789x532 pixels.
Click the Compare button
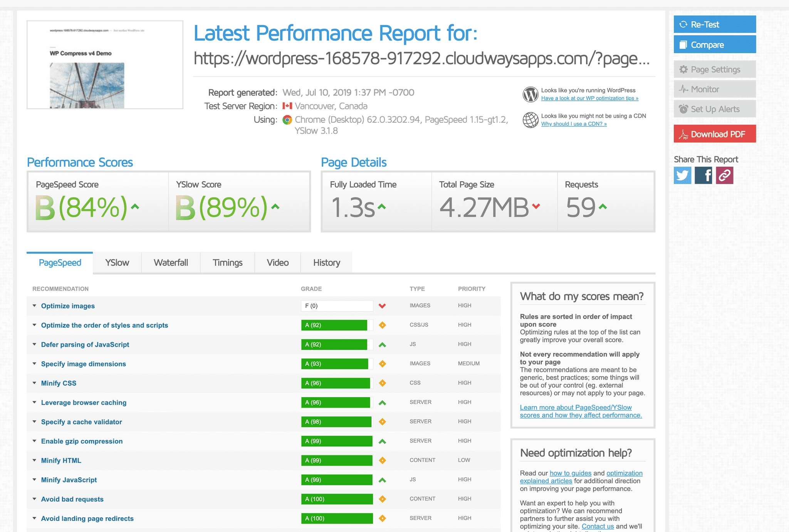(715, 44)
